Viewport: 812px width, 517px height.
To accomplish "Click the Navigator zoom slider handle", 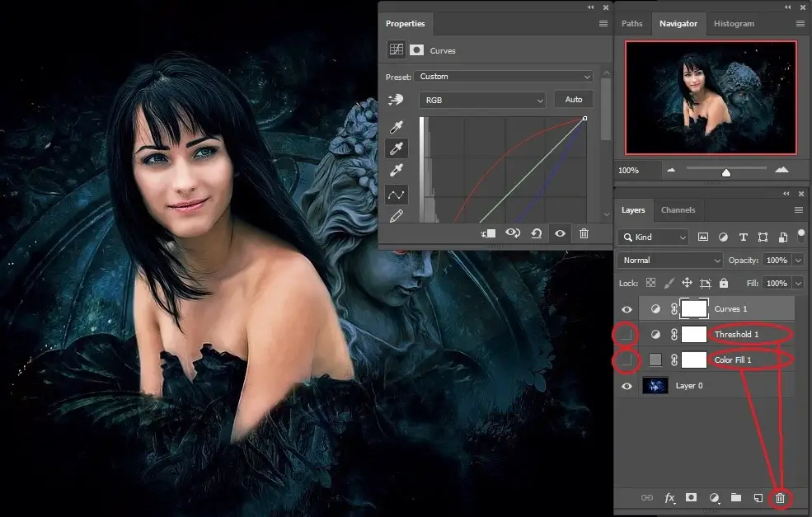I will (x=726, y=172).
